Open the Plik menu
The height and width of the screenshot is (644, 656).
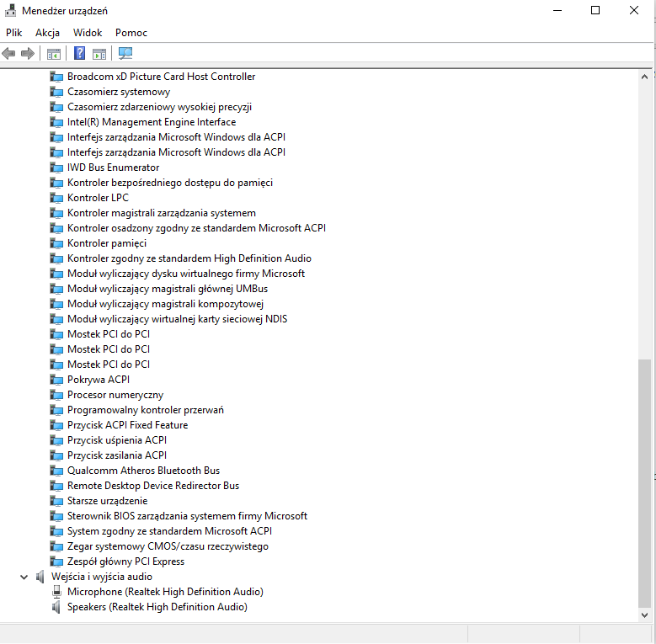pyautogui.click(x=13, y=33)
